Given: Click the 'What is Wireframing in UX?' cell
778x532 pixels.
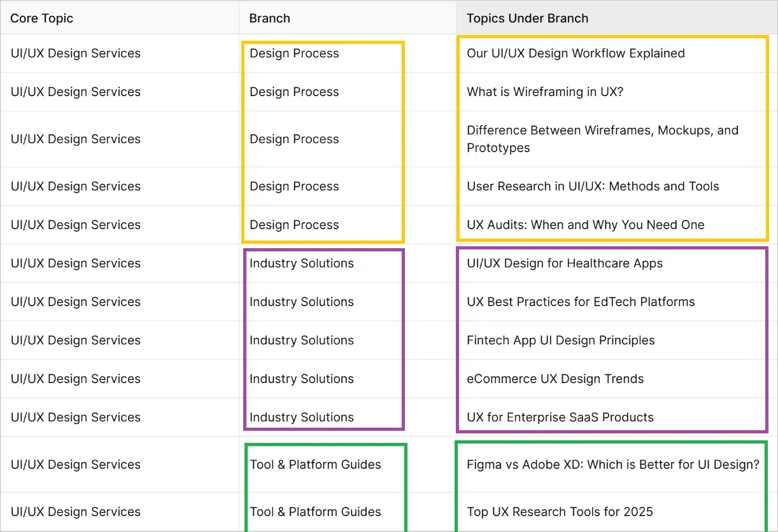Looking at the screenshot, I should [545, 92].
